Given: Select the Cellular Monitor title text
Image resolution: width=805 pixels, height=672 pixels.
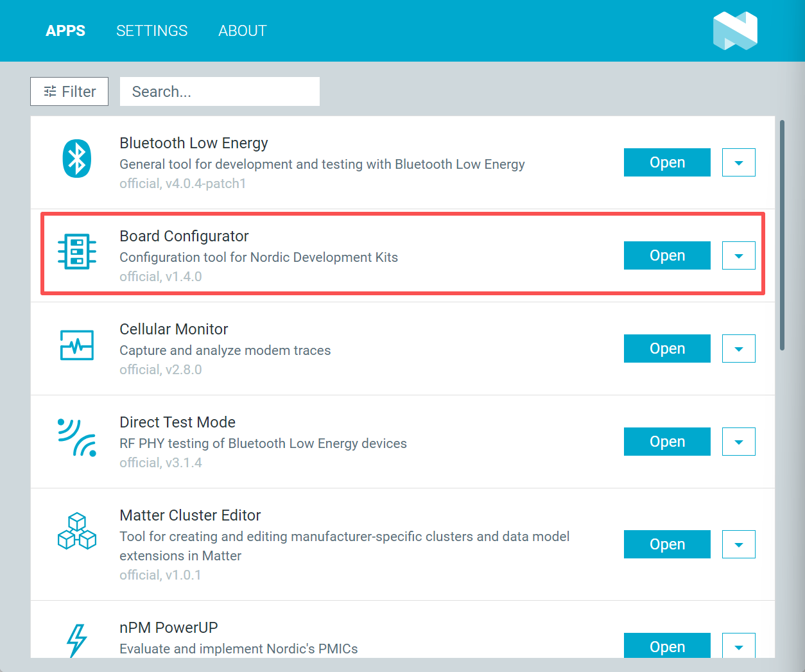Looking at the screenshot, I should tap(174, 329).
